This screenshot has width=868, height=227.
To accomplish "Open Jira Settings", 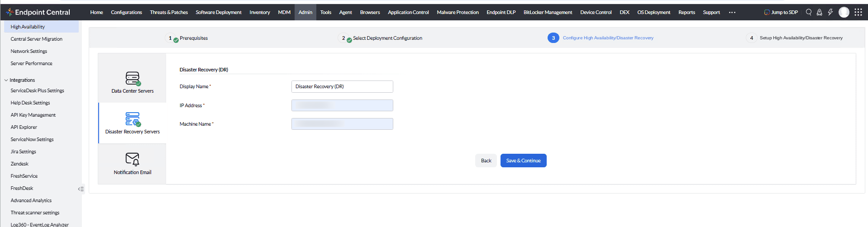I will tap(24, 151).
